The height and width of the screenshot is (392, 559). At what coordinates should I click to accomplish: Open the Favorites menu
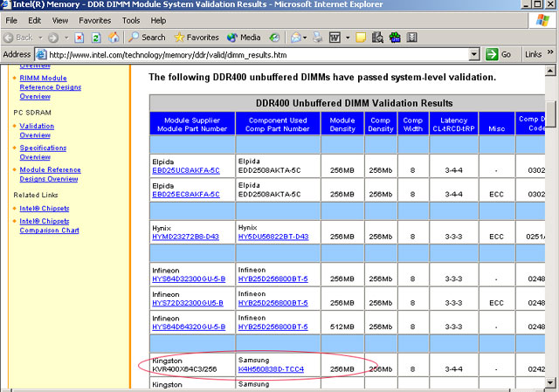94,19
